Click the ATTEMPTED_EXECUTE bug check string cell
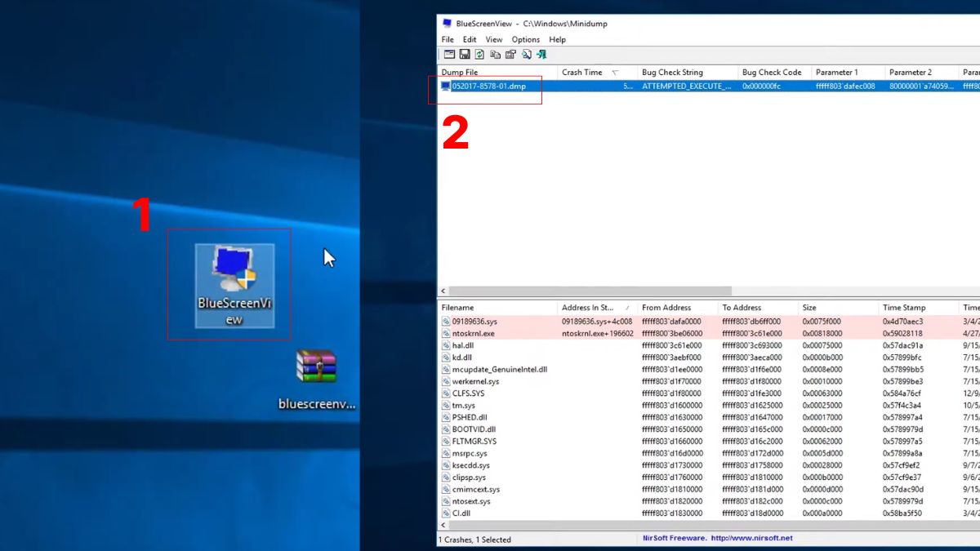 tap(687, 86)
